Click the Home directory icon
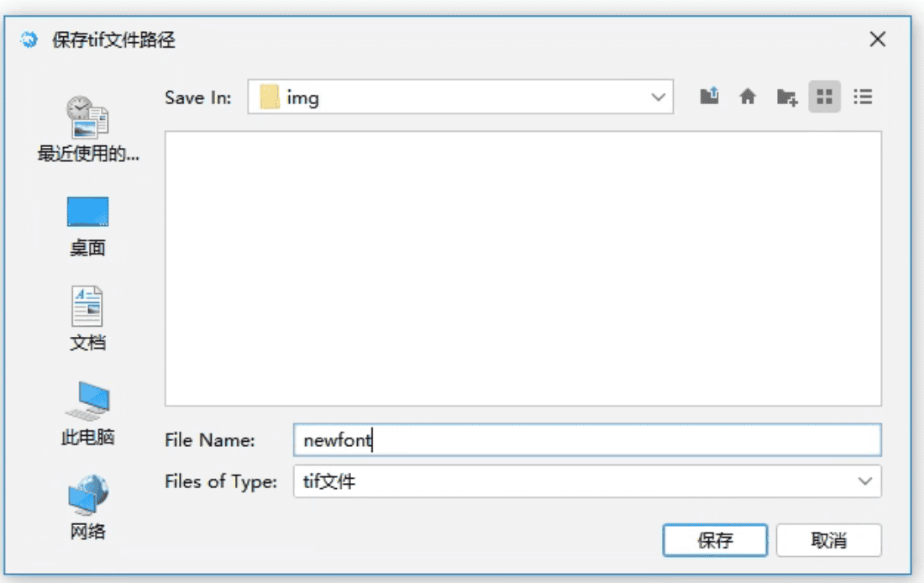This screenshot has height=583, width=924. [748, 97]
